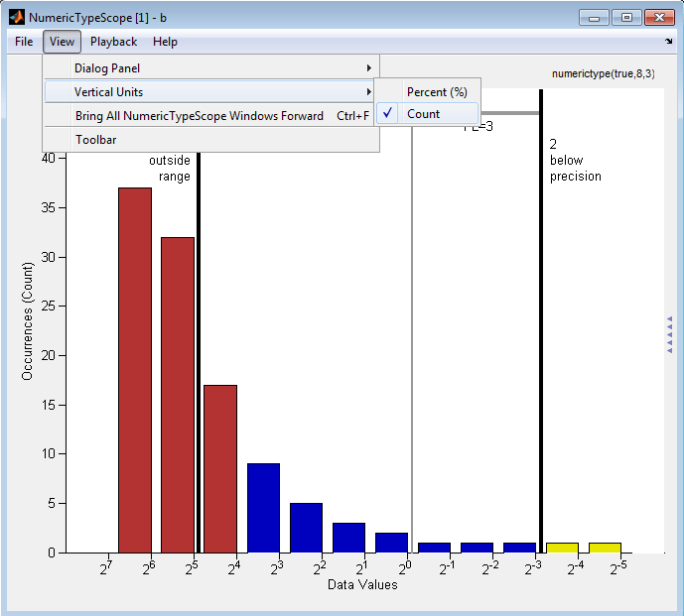This screenshot has width=684, height=616.
Task: Click the blue bar with count 3
Action: 349,538
